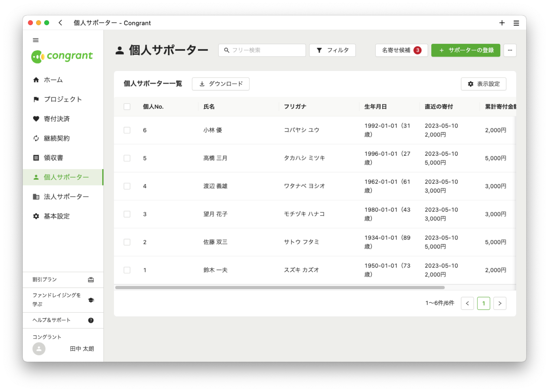
Task: Click the 名寄せ候補 red badge
Action: (418, 50)
